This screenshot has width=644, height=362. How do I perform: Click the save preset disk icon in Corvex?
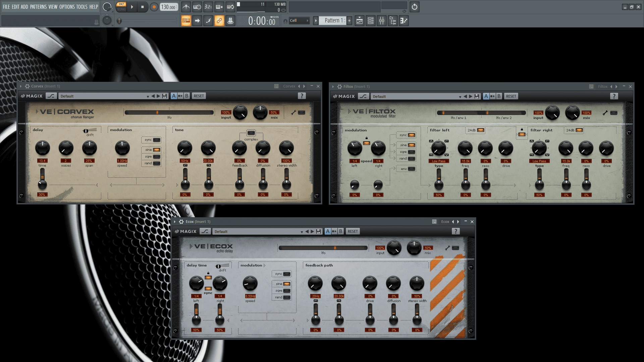[165, 96]
